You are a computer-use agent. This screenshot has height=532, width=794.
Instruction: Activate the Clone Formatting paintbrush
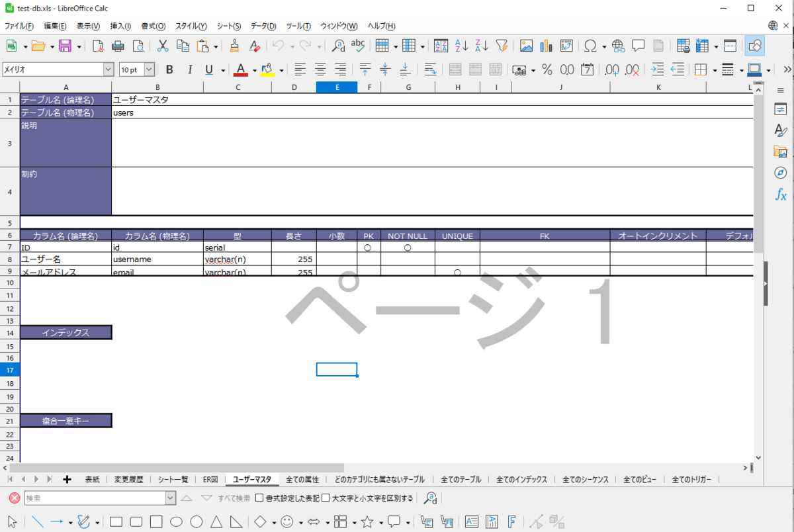pos(235,46)
